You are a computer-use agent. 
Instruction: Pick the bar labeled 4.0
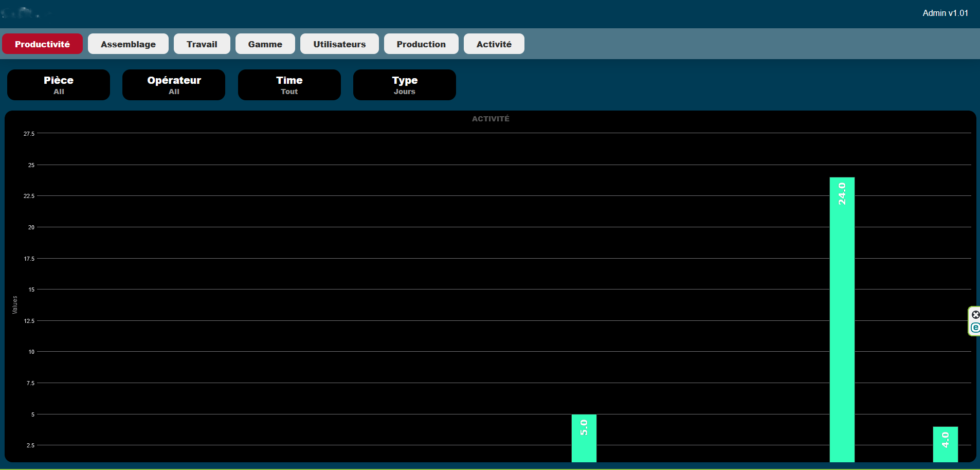945,444
